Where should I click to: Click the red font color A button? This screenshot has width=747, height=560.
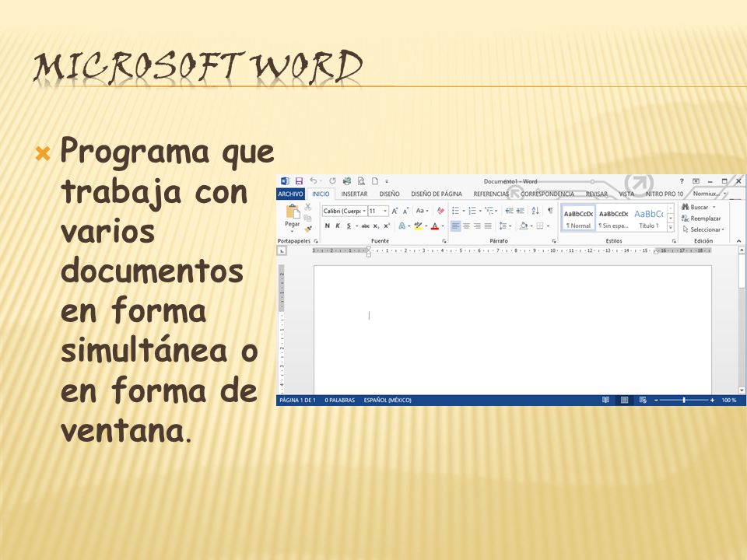click(x=434, y=226)
